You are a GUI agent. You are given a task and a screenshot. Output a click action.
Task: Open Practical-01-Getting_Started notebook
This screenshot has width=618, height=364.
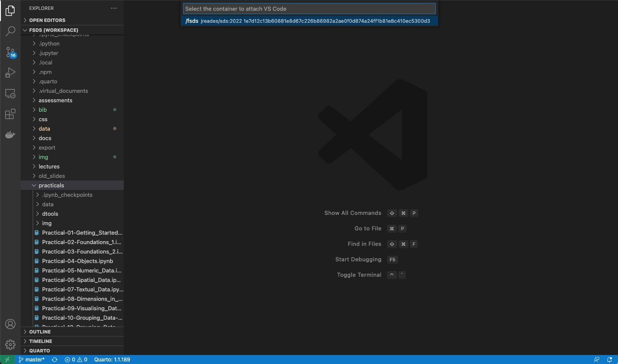tap(72, 233)
